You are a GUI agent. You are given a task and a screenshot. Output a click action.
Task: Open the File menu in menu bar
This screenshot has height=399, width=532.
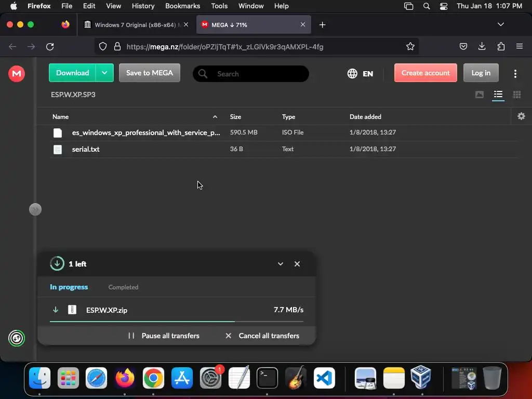[66, 6]
